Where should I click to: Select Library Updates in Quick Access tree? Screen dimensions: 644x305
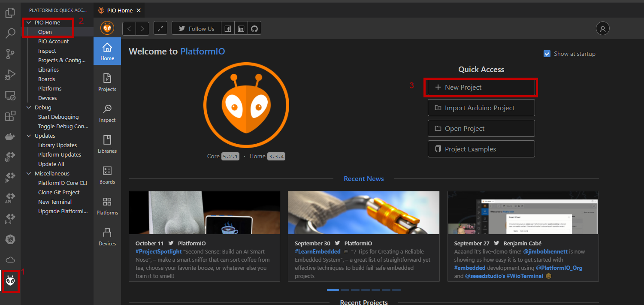click(57, 145)
